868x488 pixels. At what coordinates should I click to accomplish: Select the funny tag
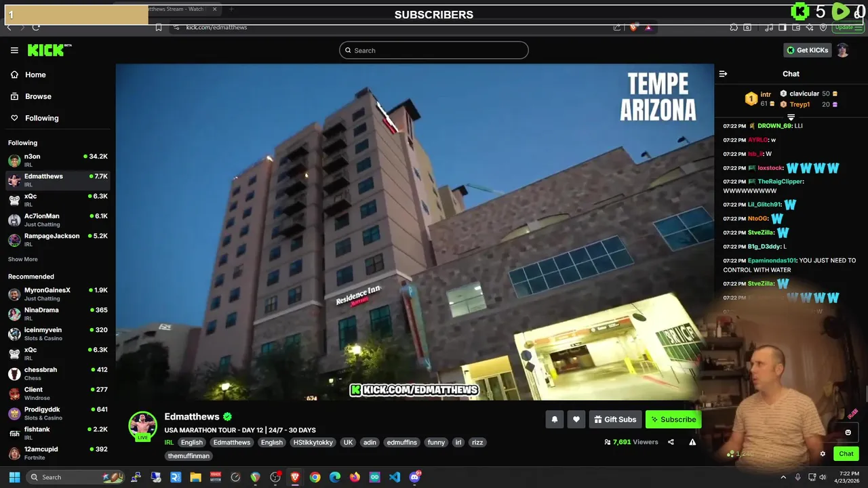pos(436,442)
